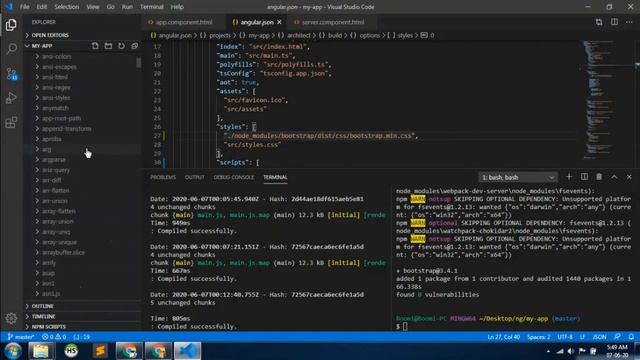640x360 pixels.
Task: Split the terminal panel
Action: [x=584, y=177]
